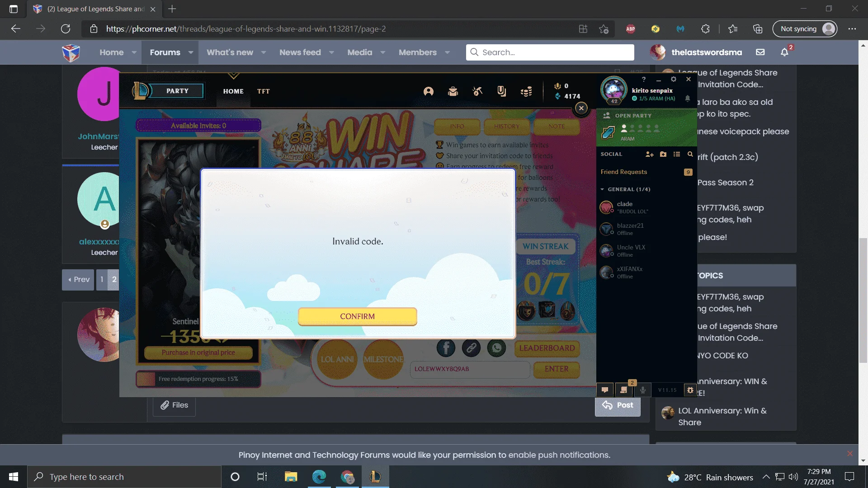Screen dimensions: 868x488
Task: Switch to the HOME tab
Action: (x=233, y=91)
